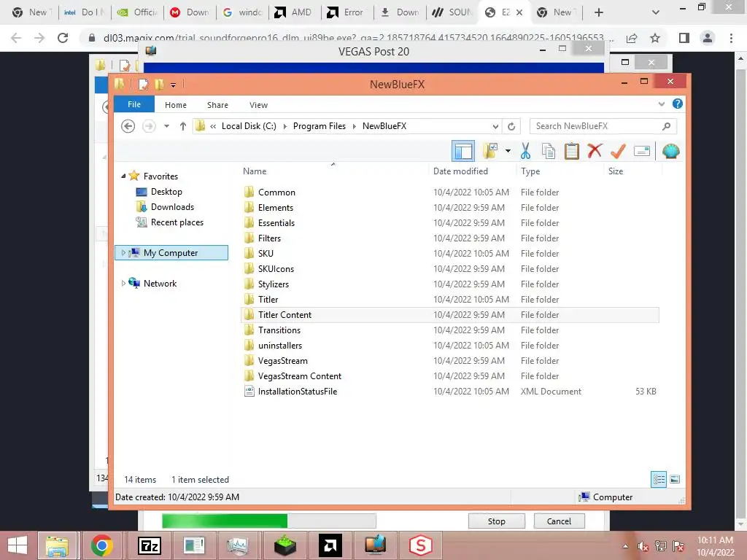This screenshot has width=747, height=560.
Task: Click the Paste clipboard icon
Action: coord(571,152)
